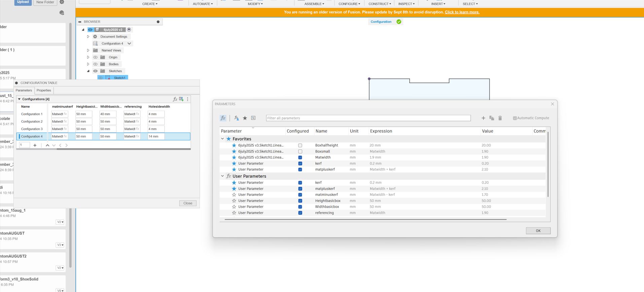
Task: Collapse the Configurations [4] section
Action: point(19,99)
